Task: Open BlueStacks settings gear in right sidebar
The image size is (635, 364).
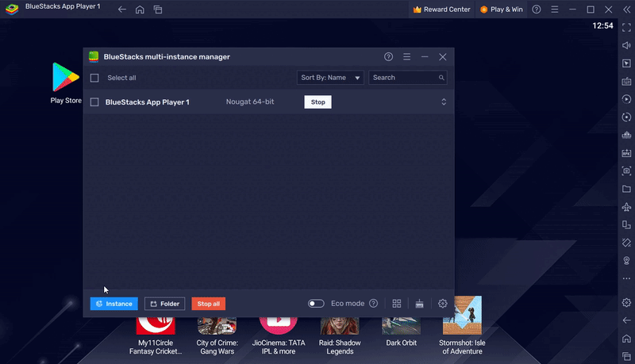Action: 626,302
